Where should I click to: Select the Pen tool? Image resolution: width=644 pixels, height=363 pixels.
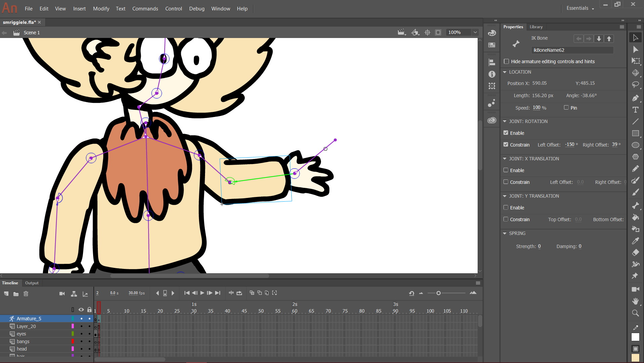(x=635, y=98)
